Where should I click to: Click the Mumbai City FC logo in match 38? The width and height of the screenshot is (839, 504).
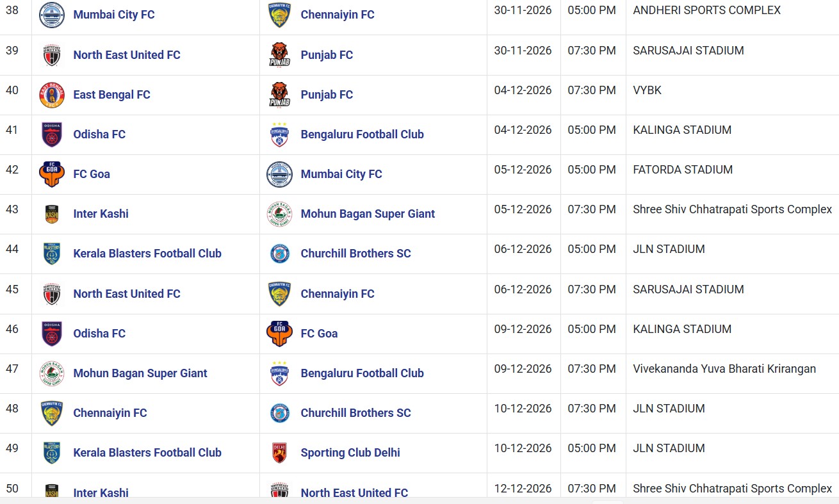pos(52,14)
